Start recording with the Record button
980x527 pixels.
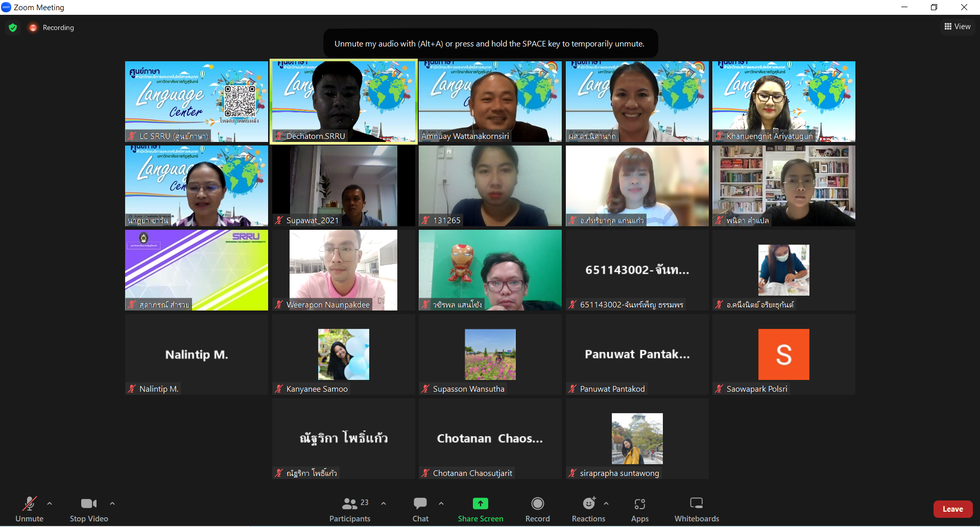pos(537,509)
